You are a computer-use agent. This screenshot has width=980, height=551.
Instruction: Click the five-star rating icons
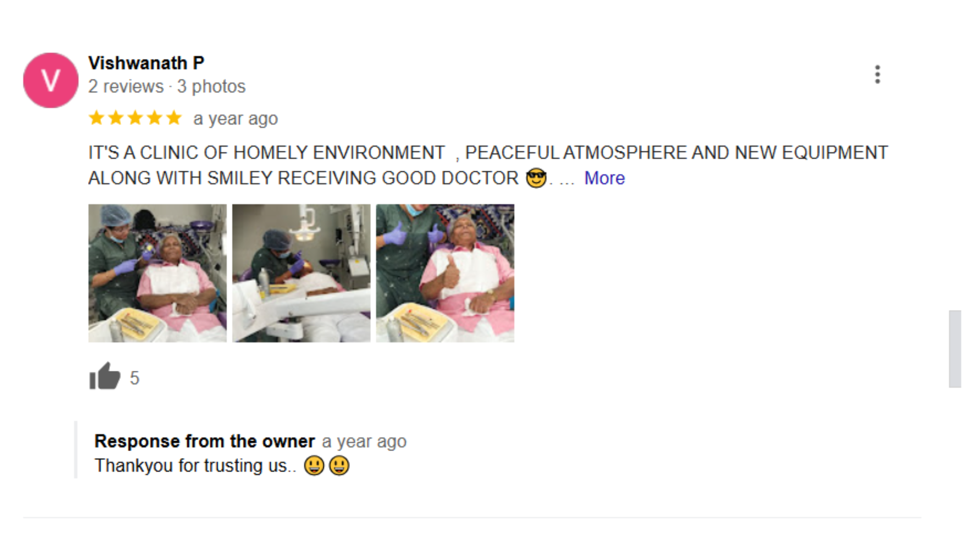pos(135,118)
